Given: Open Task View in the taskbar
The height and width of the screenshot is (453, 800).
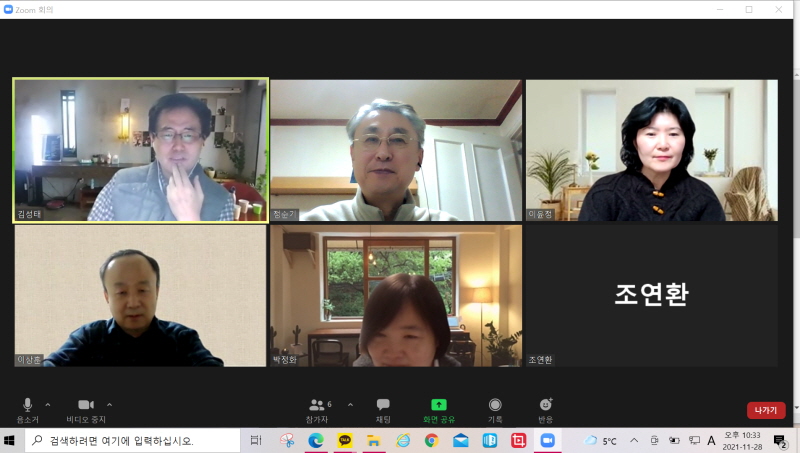Looking at the screenshot, I should [x=256, y=440].
